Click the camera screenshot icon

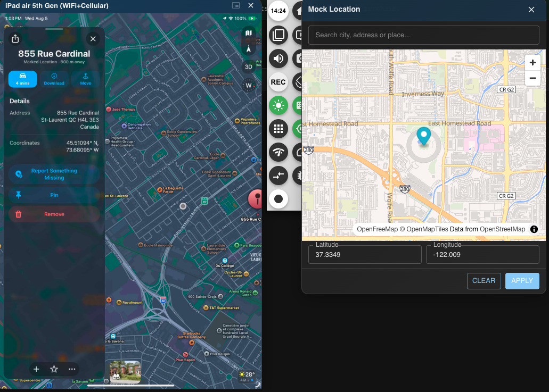click(298, 59)
